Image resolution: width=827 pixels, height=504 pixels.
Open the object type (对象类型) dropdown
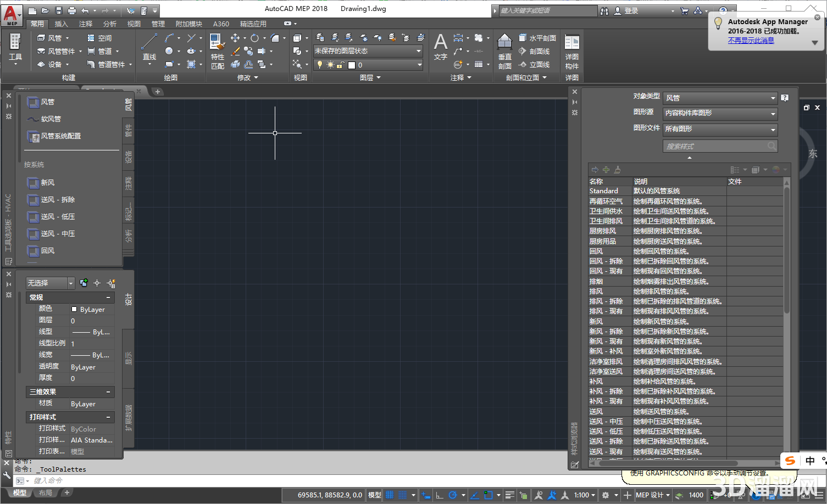[720, 98]
